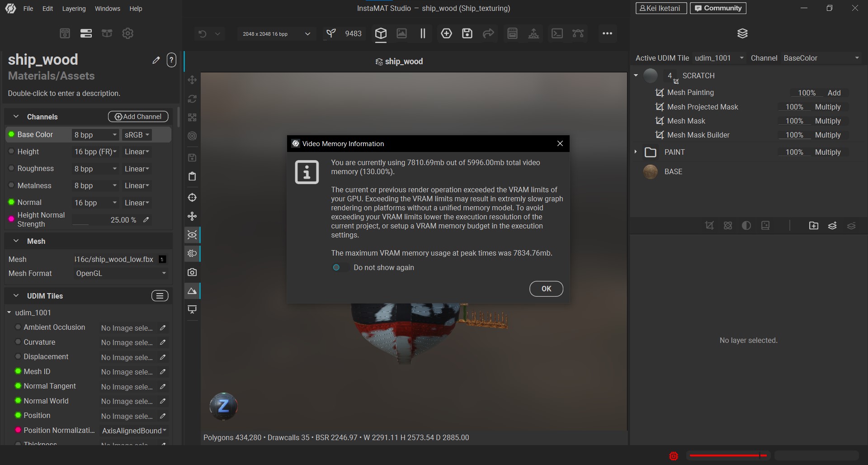
Task: Toggle the Normal channel
Action: [11, 202]
